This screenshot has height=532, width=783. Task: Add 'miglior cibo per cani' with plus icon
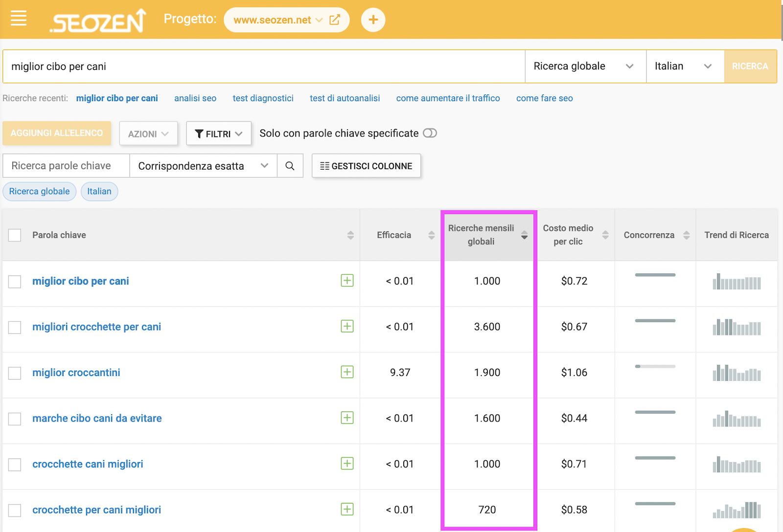347,281
